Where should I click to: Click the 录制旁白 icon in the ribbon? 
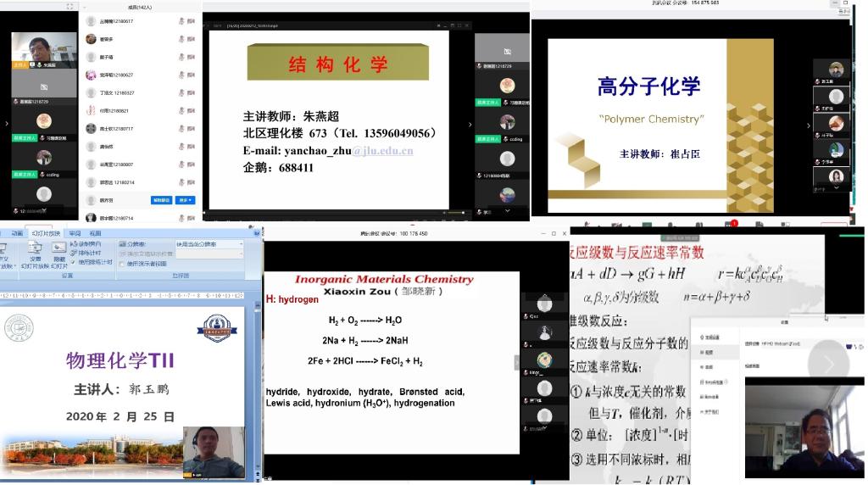coord(73,244)
